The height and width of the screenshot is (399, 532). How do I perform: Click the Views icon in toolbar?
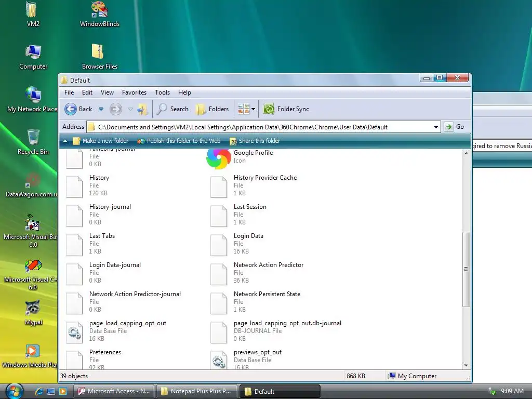click(244, 109)
